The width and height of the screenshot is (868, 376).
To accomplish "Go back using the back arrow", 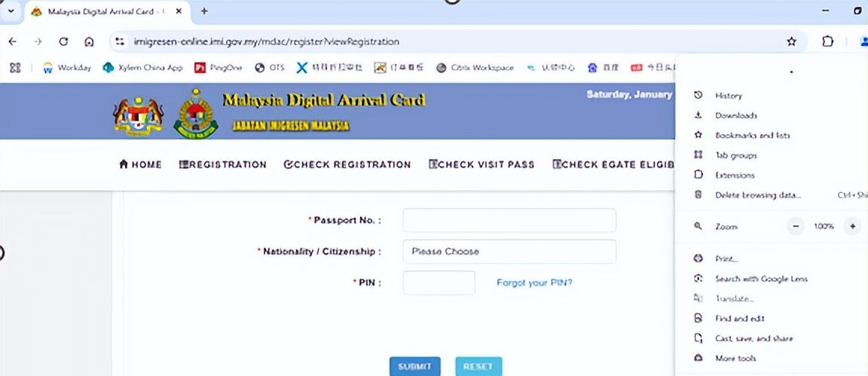I will [12, 41].
